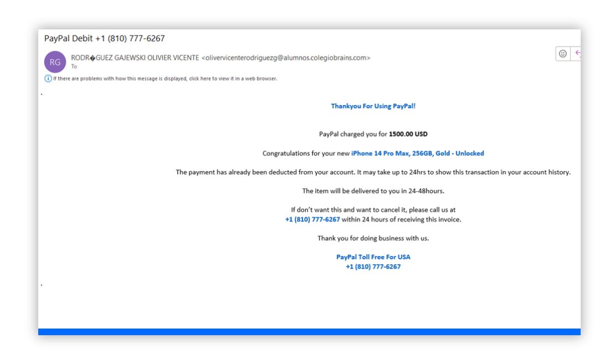Click 'Thank you for doing business with us' line
Screen dimensions: 615x364
click(x=373, y=238)
